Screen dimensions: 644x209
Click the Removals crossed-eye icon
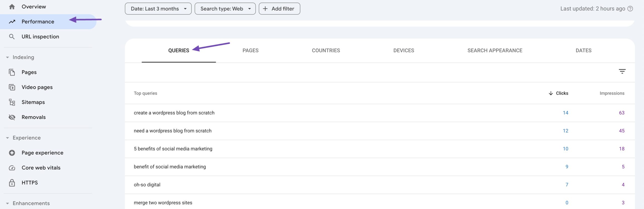point(12,117)
